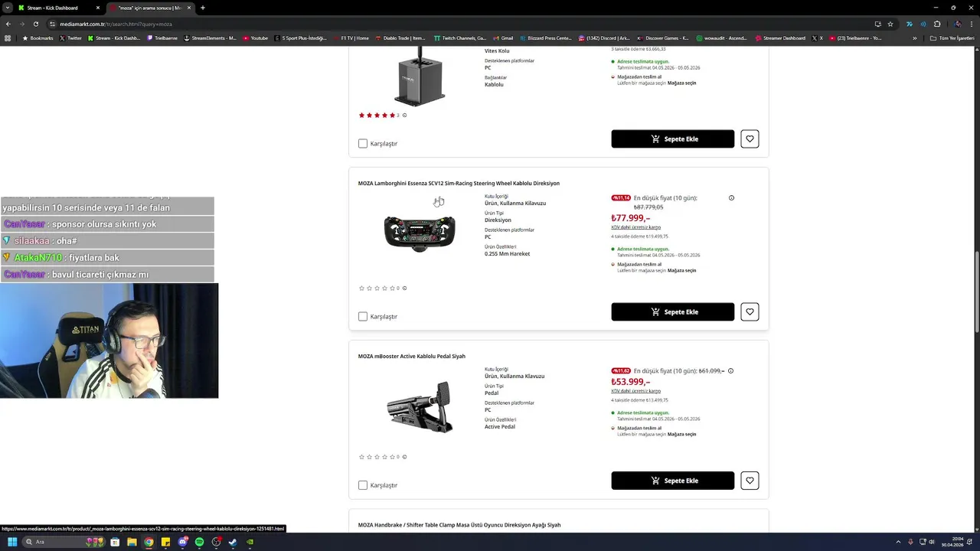The height and width of the screenshot is (551, 980).
Task: Open the Chrome three-dot menu
Action: pos(972,24)
